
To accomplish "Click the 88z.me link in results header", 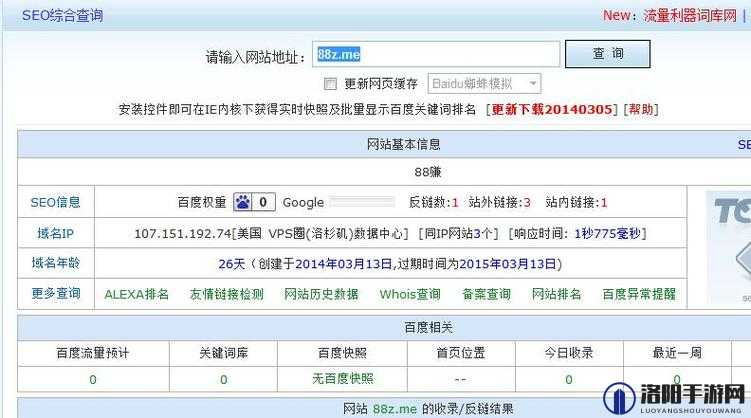I will (x=395, y=409).
